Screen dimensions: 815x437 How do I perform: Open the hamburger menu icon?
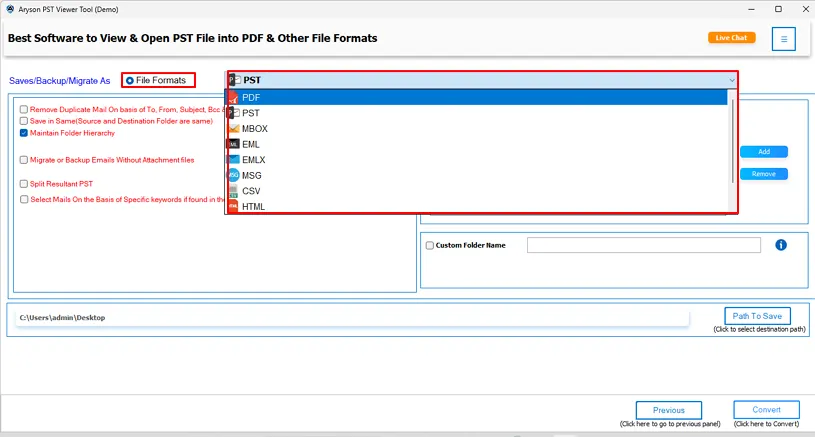tap(783, 39)
